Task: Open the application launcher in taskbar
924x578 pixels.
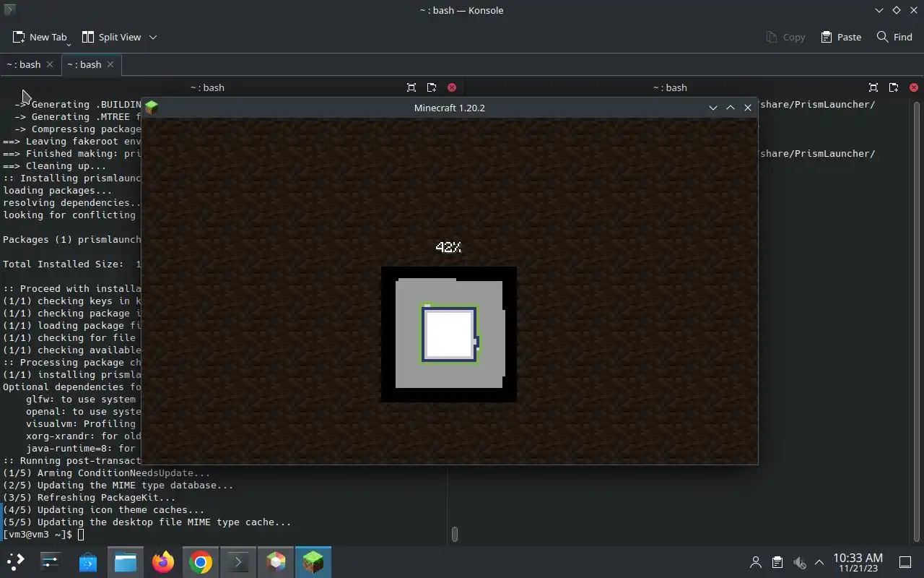Action: coord(16,562)
